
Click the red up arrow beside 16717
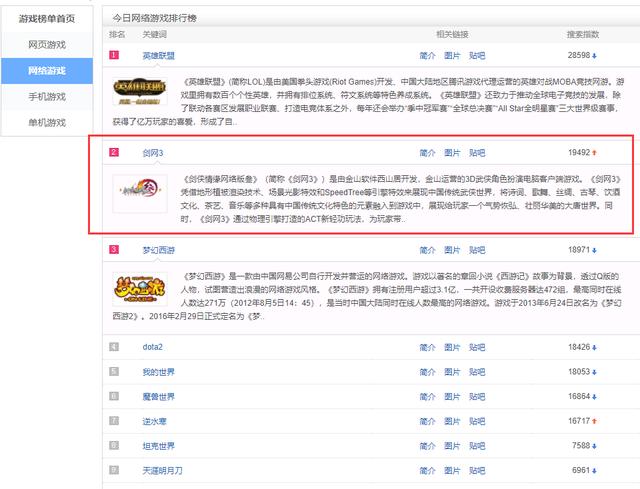pyautogui.click(x=596, y=421)
